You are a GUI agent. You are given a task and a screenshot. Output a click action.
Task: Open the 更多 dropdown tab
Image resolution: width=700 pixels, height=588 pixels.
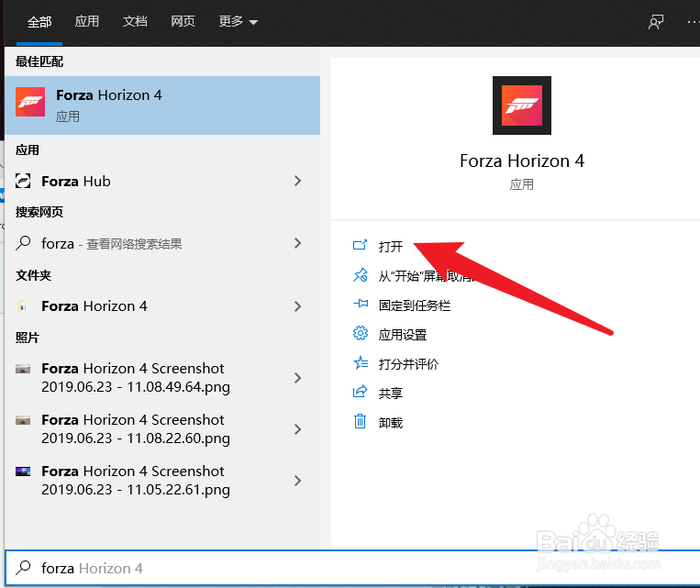click(238, 21)
